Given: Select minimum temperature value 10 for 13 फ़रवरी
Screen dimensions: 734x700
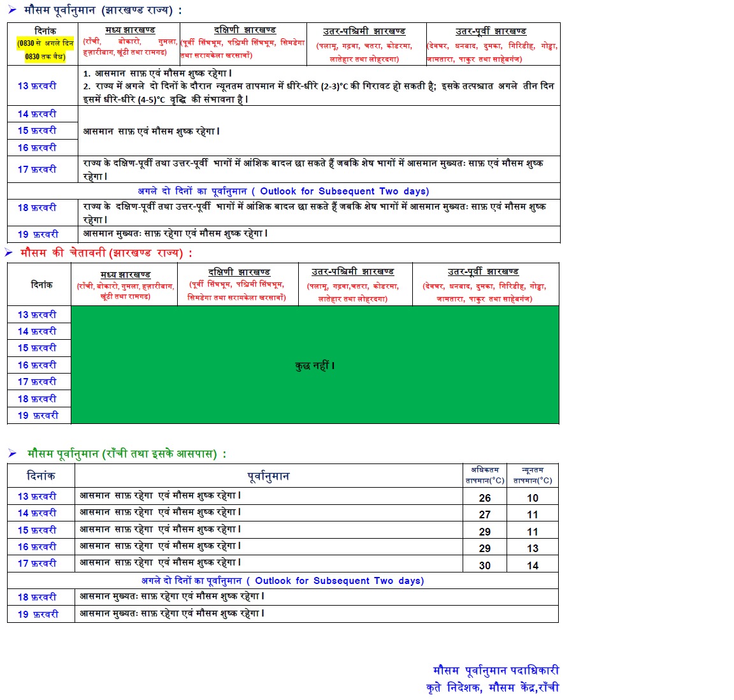Looking at the screenshot, I should point(533,498).
